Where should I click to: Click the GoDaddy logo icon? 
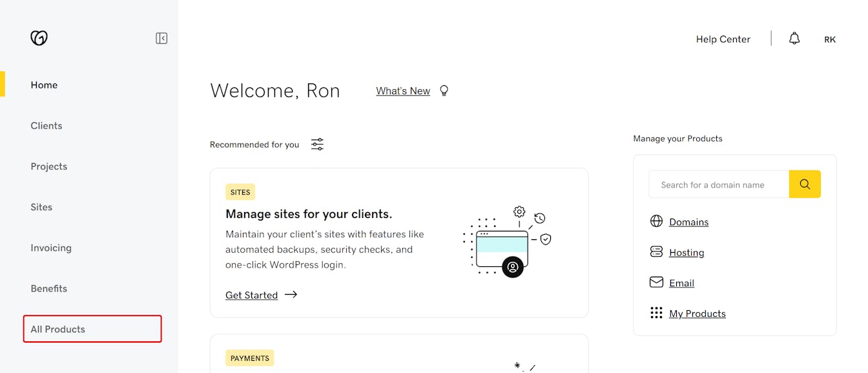coord(39,38)
